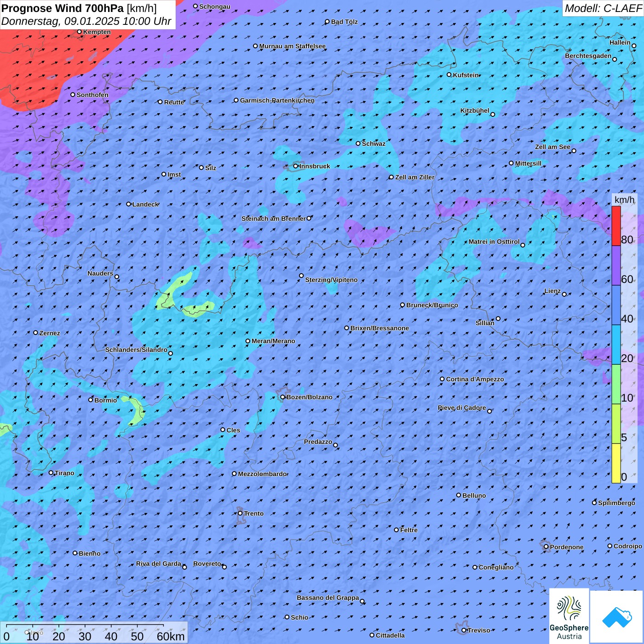Click the 'Schlanders/Silandro' label

click(x=136, y=350)
